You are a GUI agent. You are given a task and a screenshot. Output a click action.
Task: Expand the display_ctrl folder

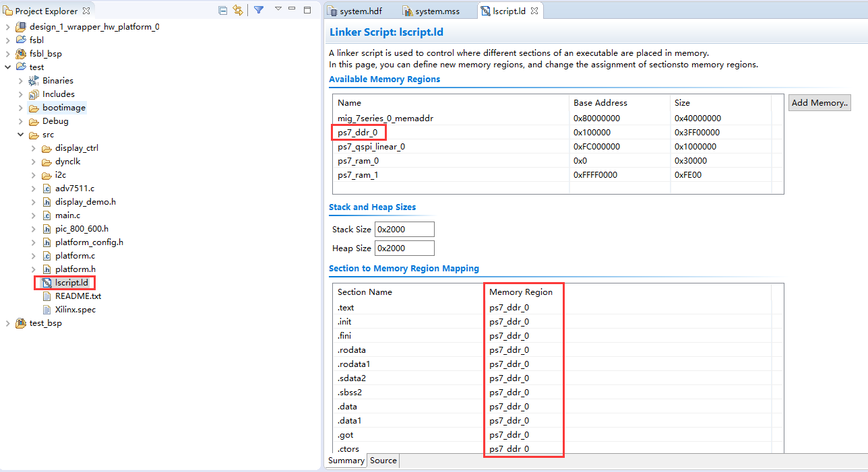34,148
